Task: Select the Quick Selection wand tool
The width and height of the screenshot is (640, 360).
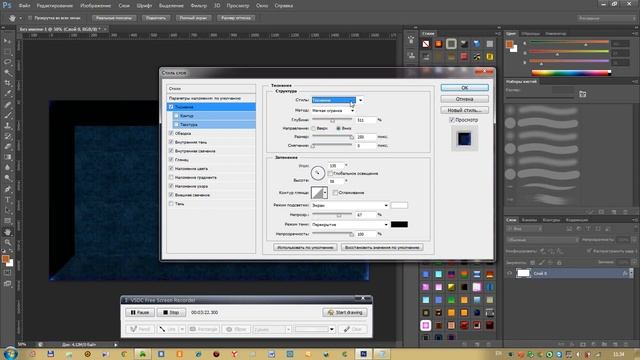Action: click(x=7, y=73)
